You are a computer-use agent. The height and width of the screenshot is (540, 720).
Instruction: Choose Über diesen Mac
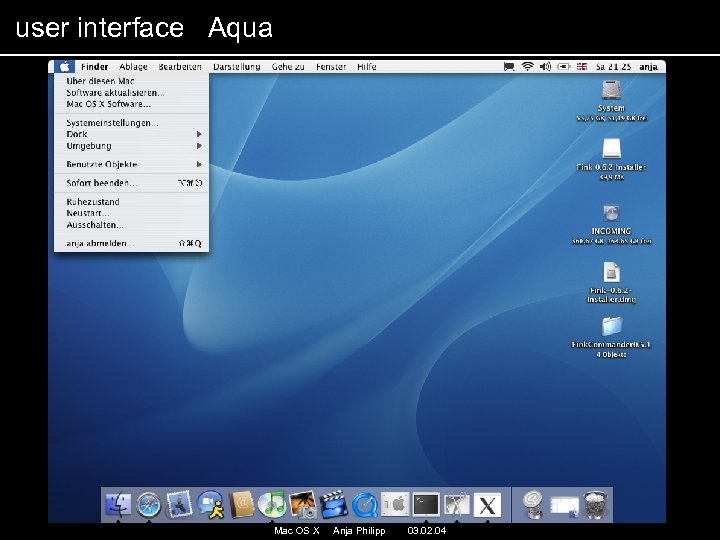coord(131,81)
